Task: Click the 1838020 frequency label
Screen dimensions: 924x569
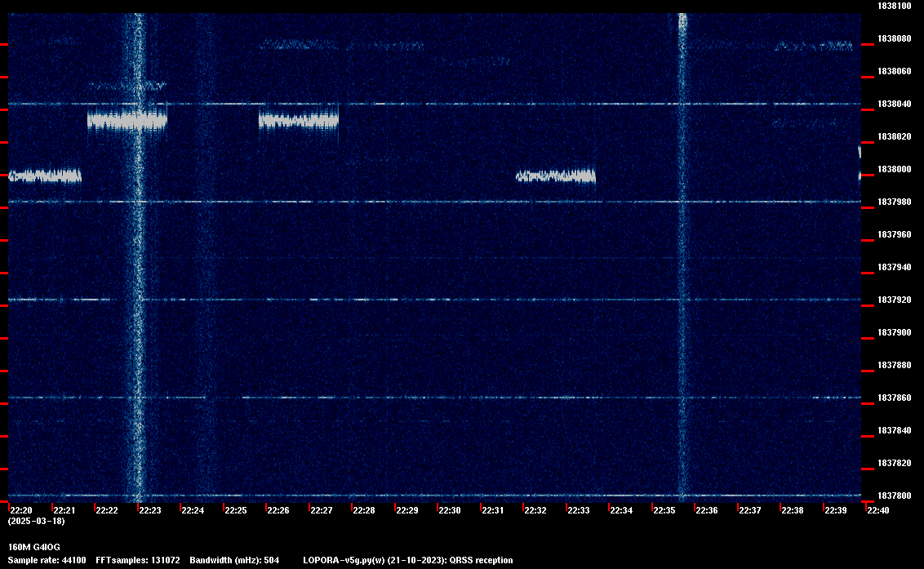Action: (895, 137)
